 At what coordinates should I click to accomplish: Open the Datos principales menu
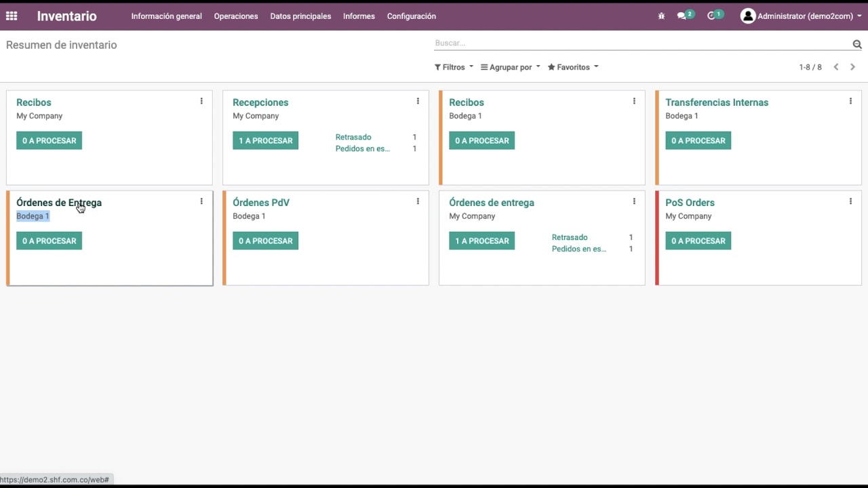point(300,16)
